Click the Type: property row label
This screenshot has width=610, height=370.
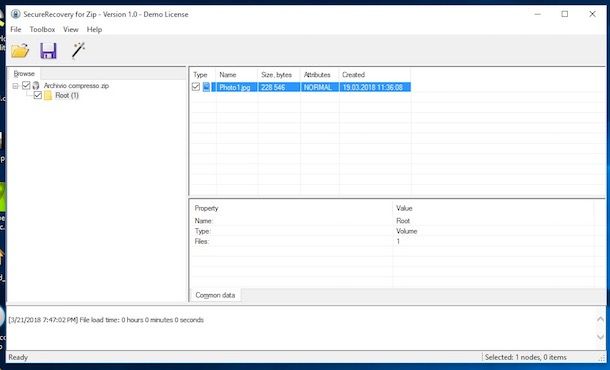point(203,231)
